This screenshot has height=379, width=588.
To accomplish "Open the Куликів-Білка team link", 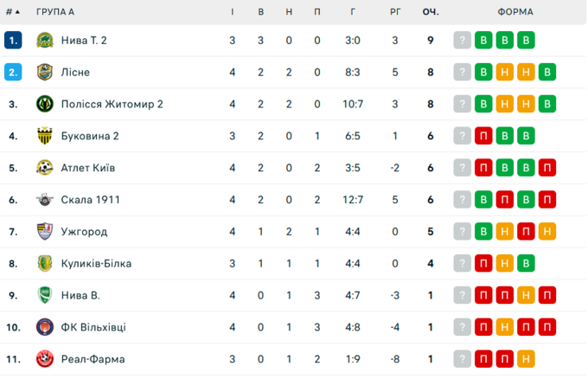I will (x=96, y=264).
